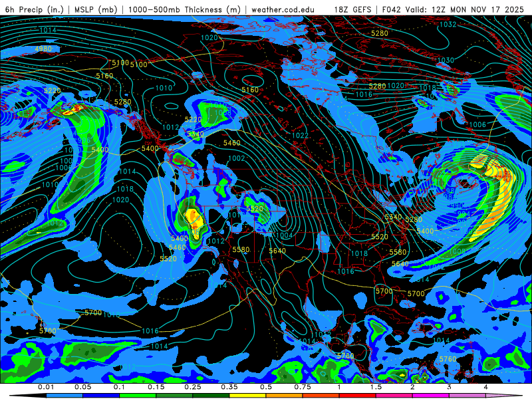The image size is (532, 399).
Task: Click the '1022' pressure contour label
Action: coord(300,136)
